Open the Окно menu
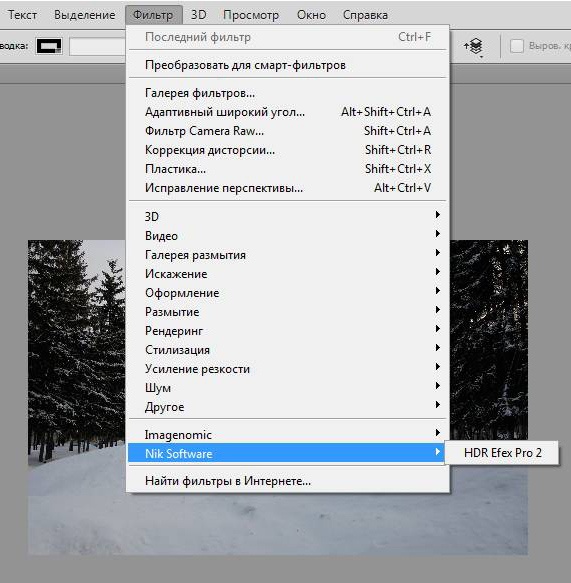This screenshot has height=583, width=571. [x=311, y=15]
